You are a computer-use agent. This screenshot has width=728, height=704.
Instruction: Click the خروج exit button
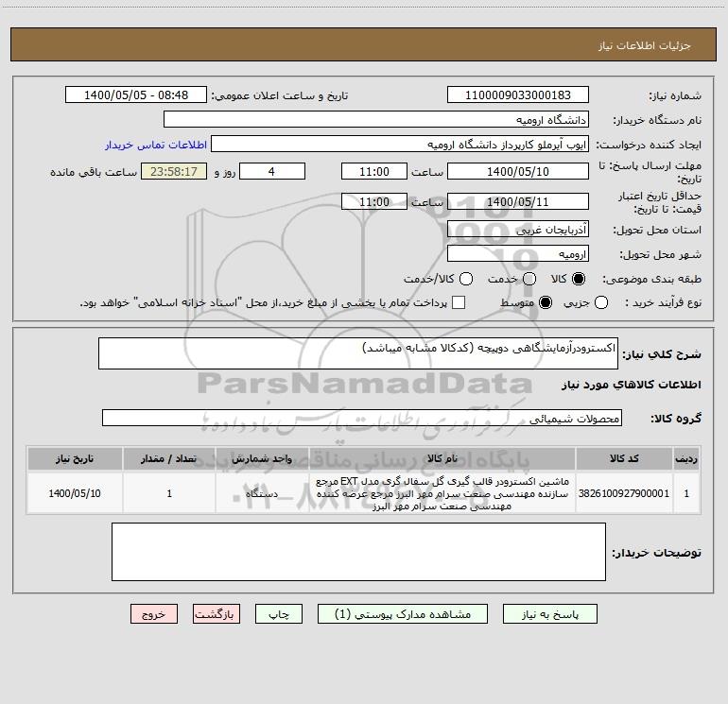154,614
